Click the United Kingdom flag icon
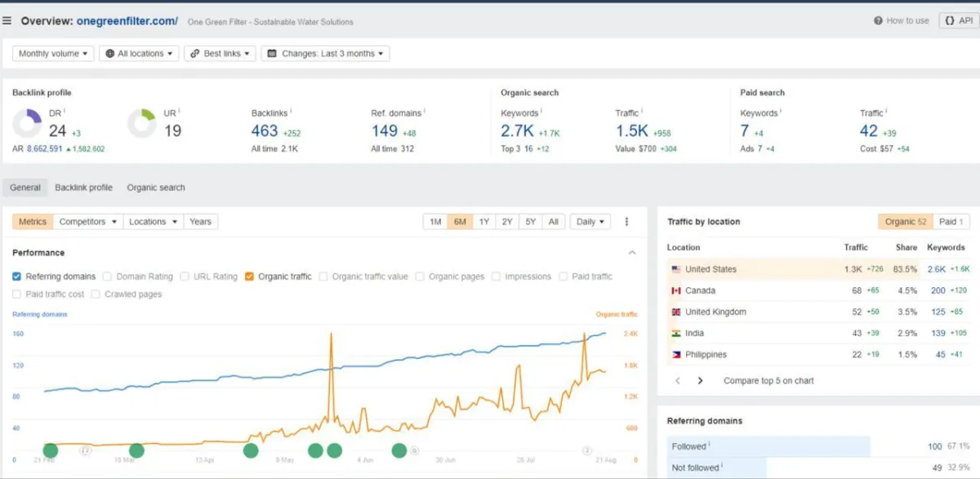 pos(675,312)
